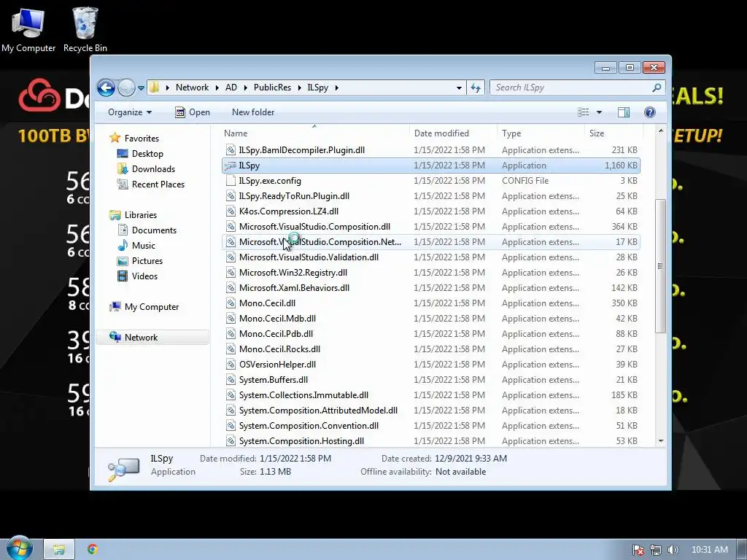Expand the arrow after PublicRes in breadcrumb

click(299, 87)
